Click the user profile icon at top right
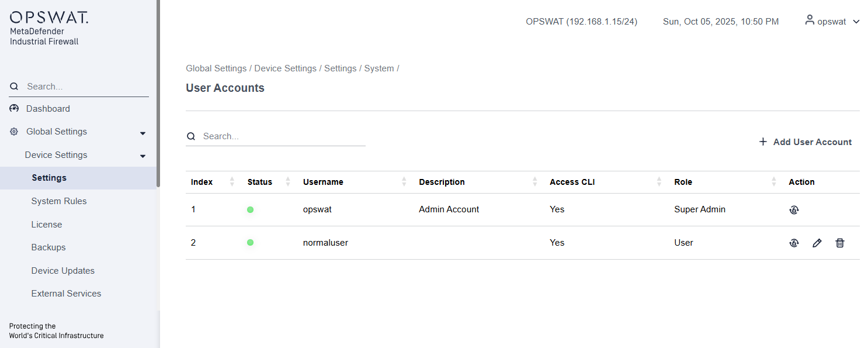This screenshot has height=348, width=868. pos(809,20)
